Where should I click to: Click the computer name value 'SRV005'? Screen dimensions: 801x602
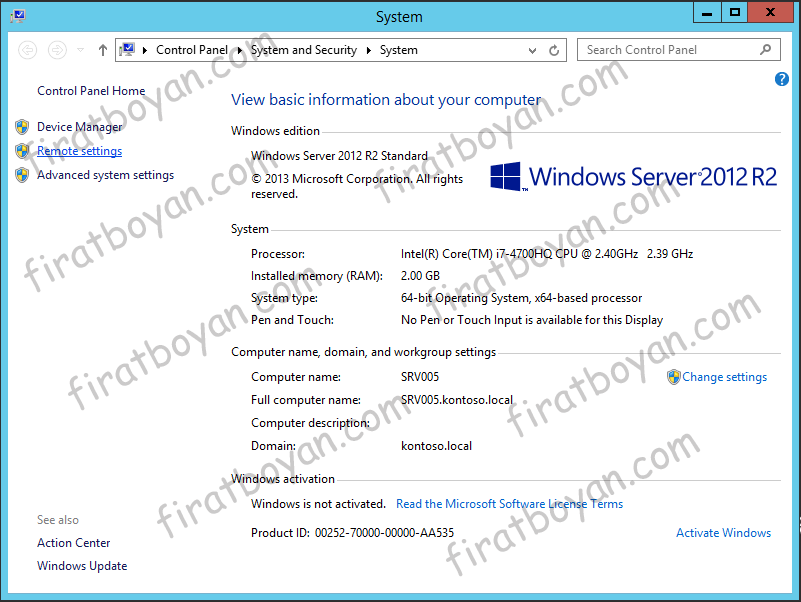click(419, 377)
